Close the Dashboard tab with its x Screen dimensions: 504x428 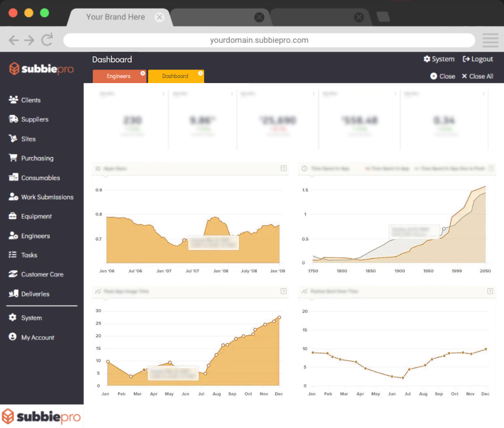(x=200, y=74)
